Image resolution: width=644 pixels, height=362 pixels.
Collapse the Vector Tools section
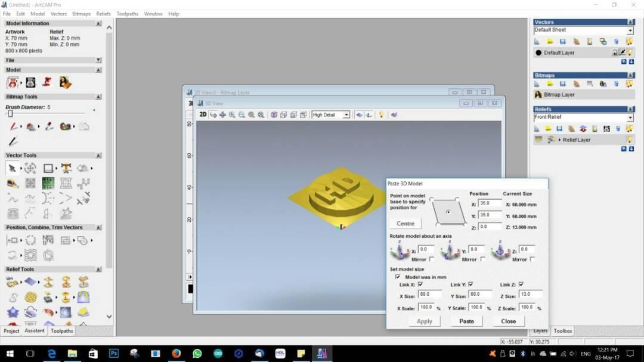(x=98, y=155)
